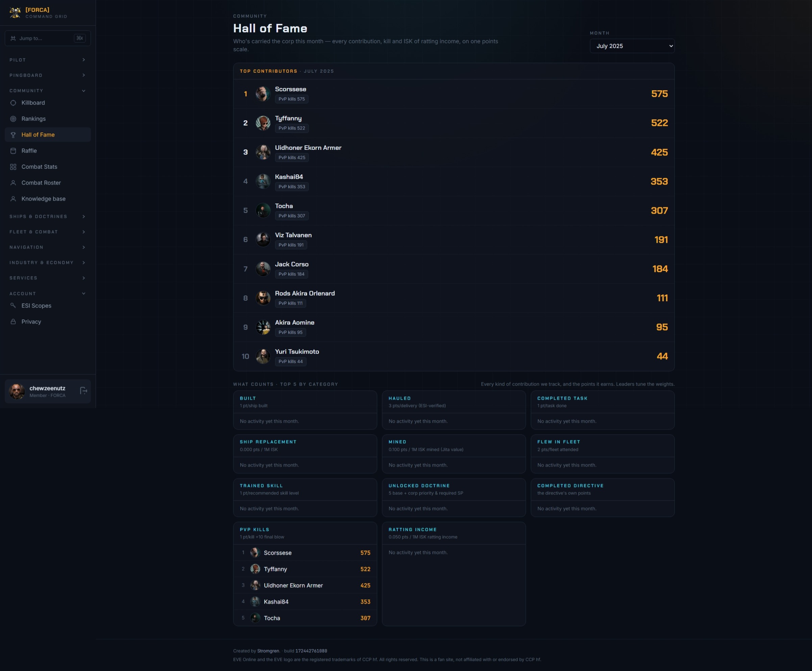Click Kashai84 row in PVP Kills card

coord(305,602)
